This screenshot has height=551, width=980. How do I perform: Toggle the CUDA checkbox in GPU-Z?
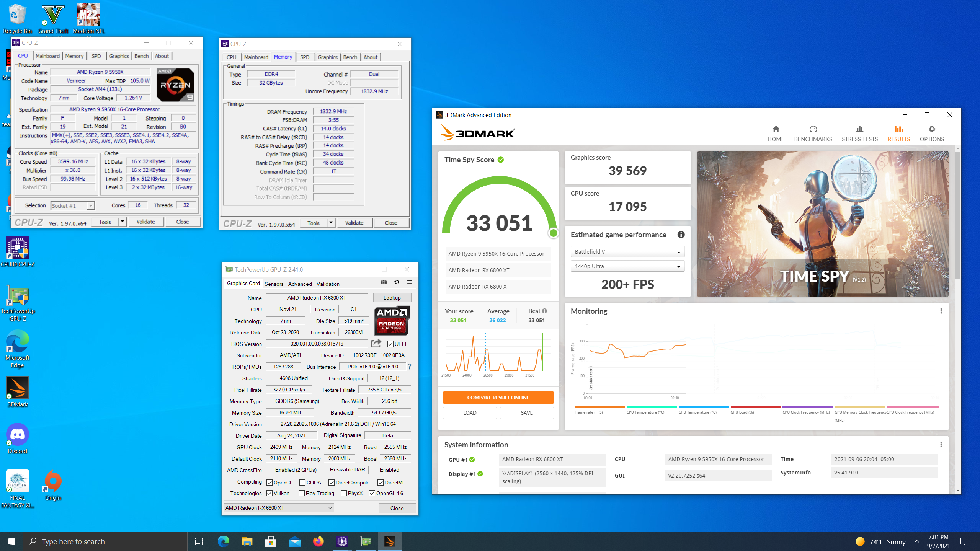302,483
